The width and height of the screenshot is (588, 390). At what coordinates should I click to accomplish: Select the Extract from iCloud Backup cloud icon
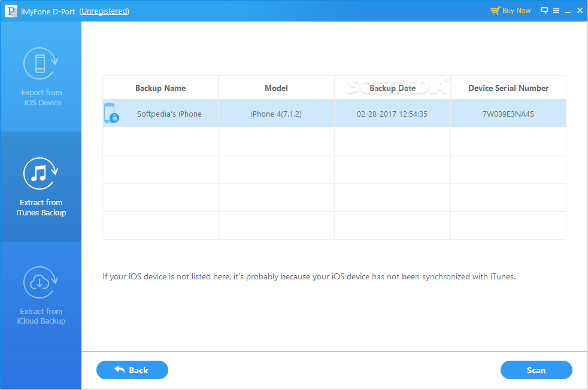(x=41, y=282)
